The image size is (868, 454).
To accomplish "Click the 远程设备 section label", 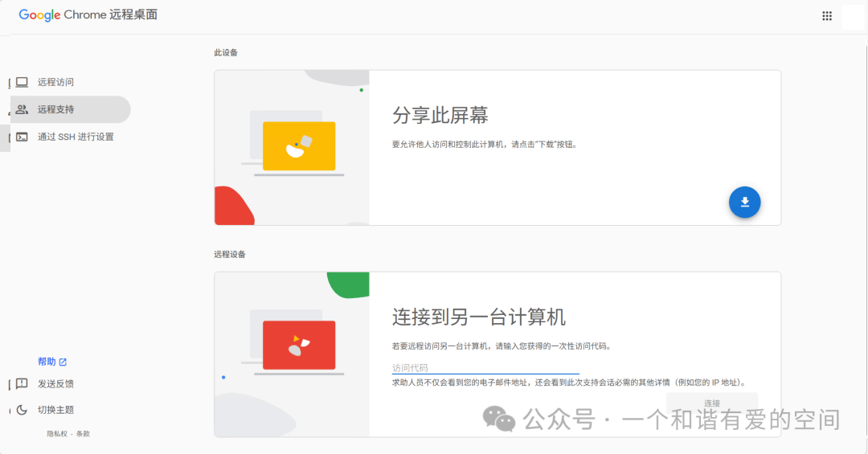I will pyautogui.click(x=230, y=254).
